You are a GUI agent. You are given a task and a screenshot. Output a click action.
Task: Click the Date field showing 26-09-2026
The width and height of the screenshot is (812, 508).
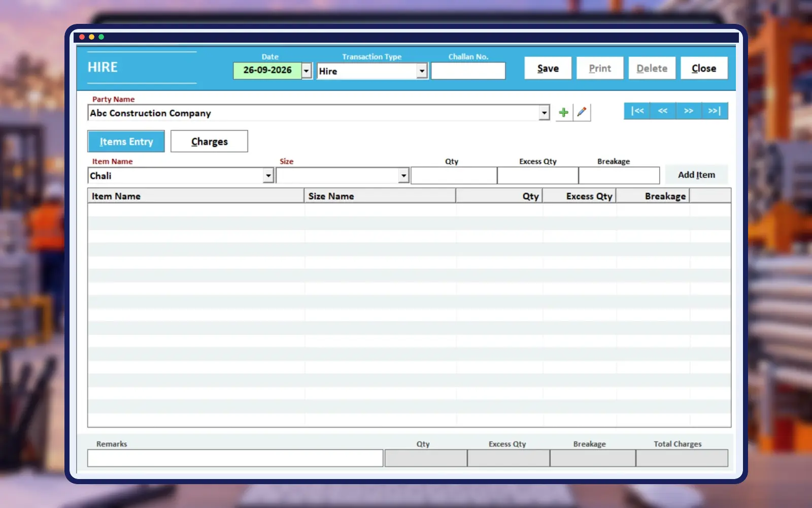[267, 71]
